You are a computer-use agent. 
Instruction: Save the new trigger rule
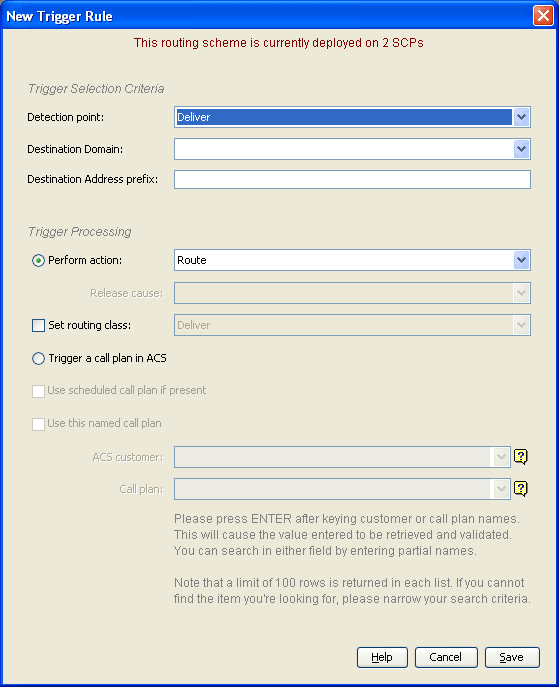[x=512, y=657]
